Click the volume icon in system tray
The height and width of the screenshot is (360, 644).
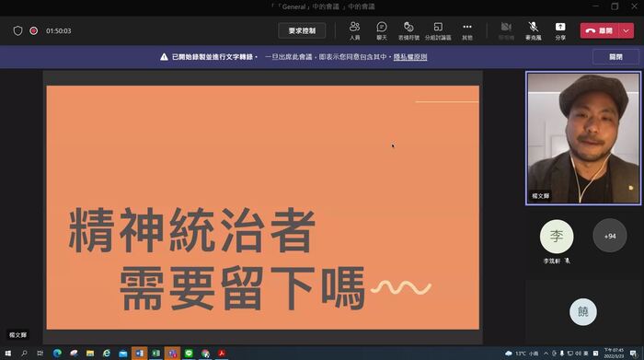(578, 354)
